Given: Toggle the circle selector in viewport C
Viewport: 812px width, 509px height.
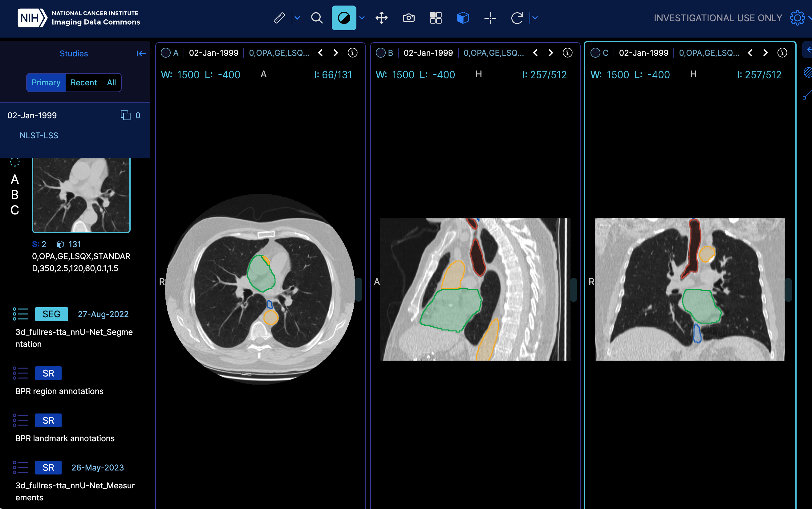Looking at the screenshot, I should point(595,53).
